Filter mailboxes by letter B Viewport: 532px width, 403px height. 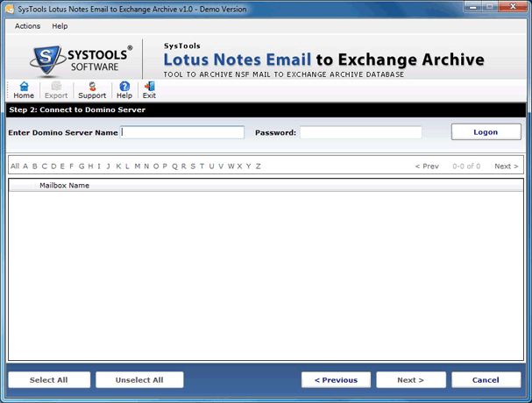pyautogui.click(x=34, y=166)
